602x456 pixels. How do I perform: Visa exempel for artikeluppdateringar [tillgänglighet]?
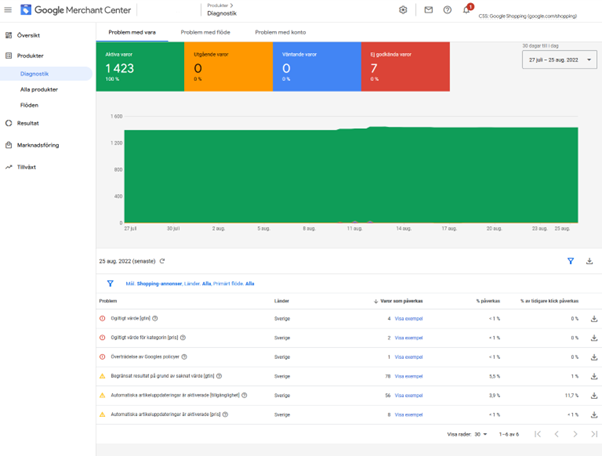408,395
